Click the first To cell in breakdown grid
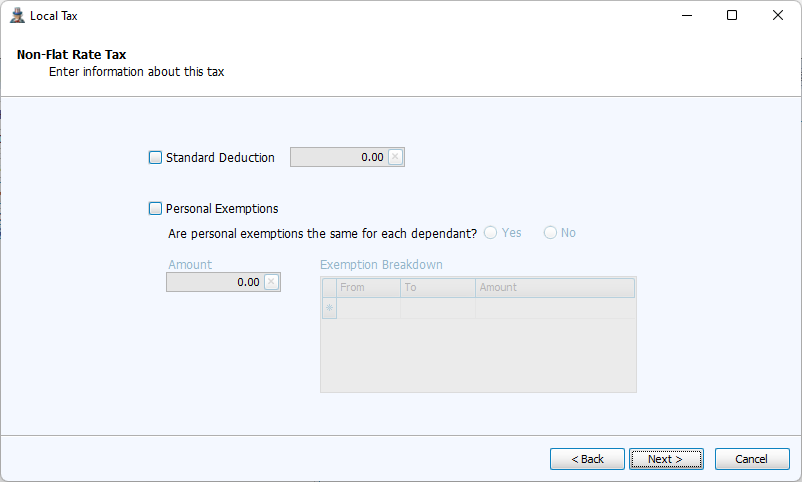802x482 pixels. (x=437, y=308)
